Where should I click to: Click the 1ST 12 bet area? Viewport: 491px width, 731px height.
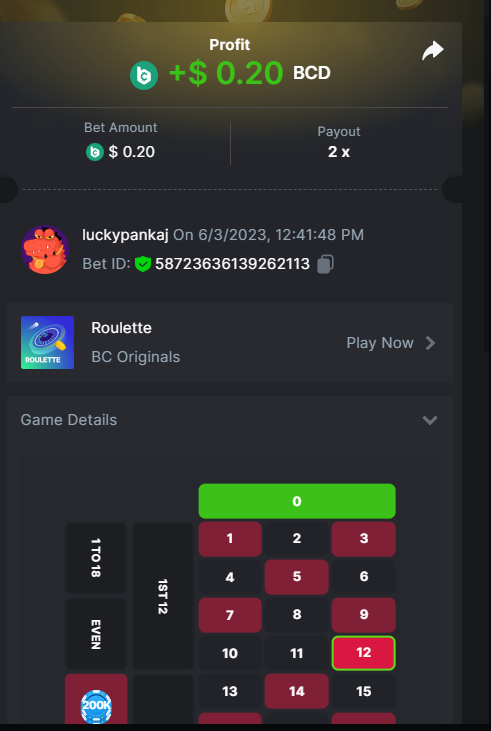[x=163, y=596]
